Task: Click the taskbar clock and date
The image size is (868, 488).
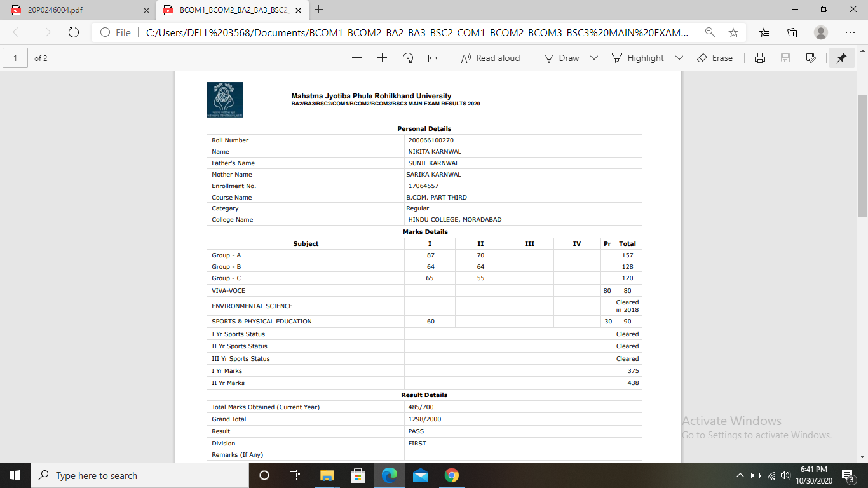Action: pyautogui.click(x=814, y=475)
